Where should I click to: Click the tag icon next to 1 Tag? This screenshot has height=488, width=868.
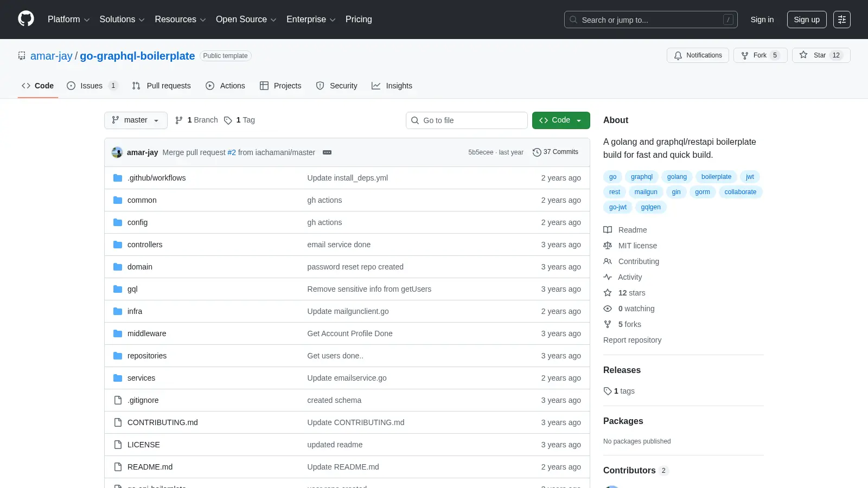pos(228,120)
